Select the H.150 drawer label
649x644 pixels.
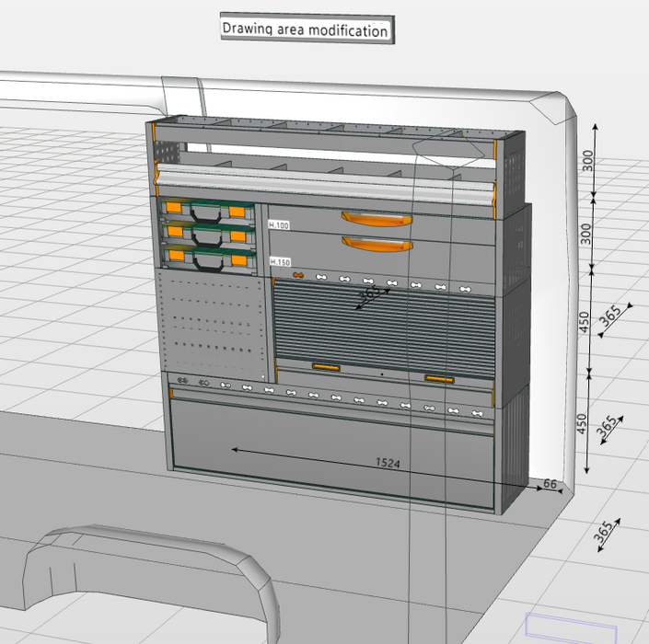click(x=278, y=262)
